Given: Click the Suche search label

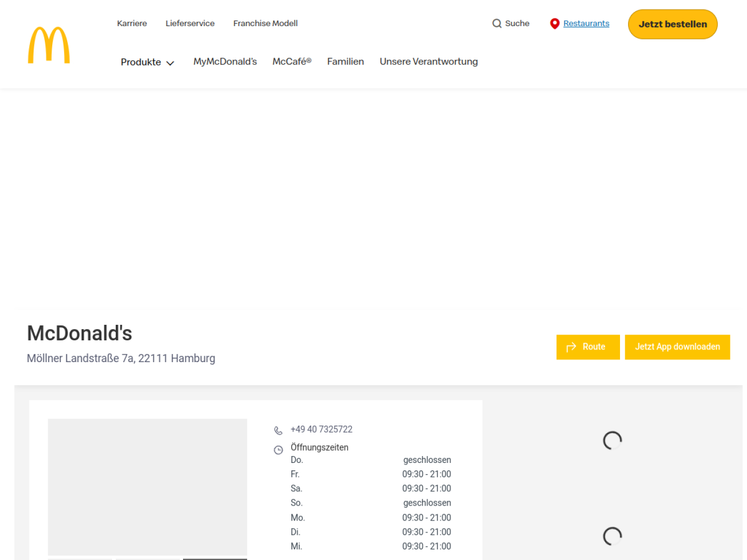Looking at the screenshot, I should [x=517, y=23].
